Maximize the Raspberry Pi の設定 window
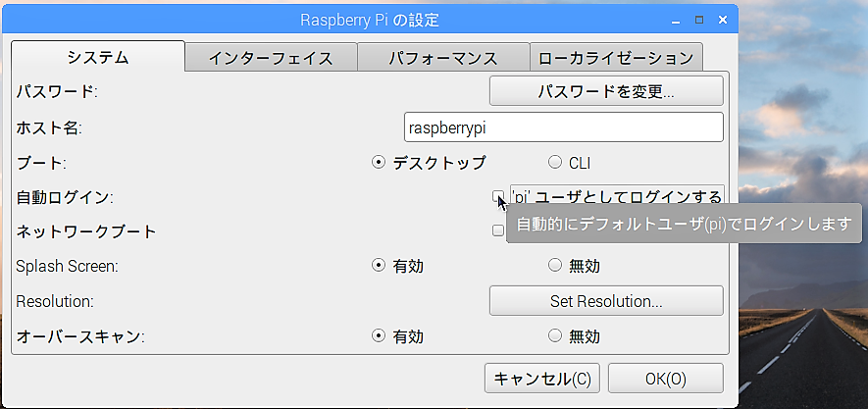The width and height of the screenshot is (868, 409). [699, 20]
